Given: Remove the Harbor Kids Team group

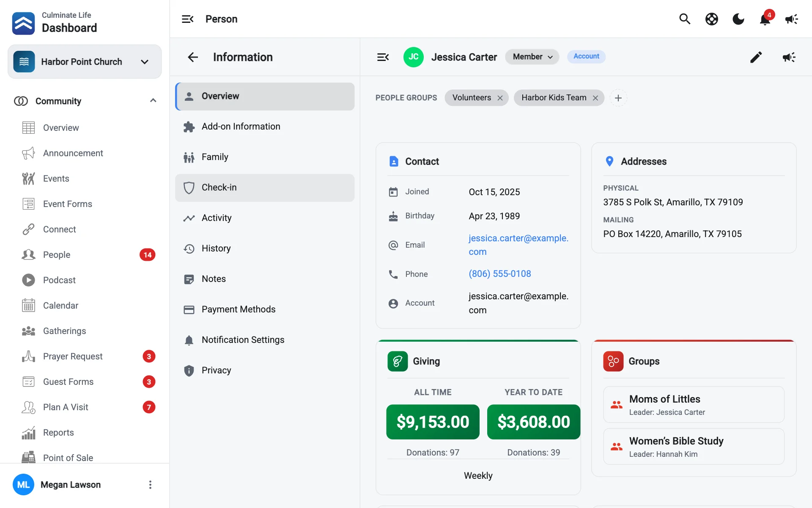Looking at the screenshot, I should tap(595, 98).
